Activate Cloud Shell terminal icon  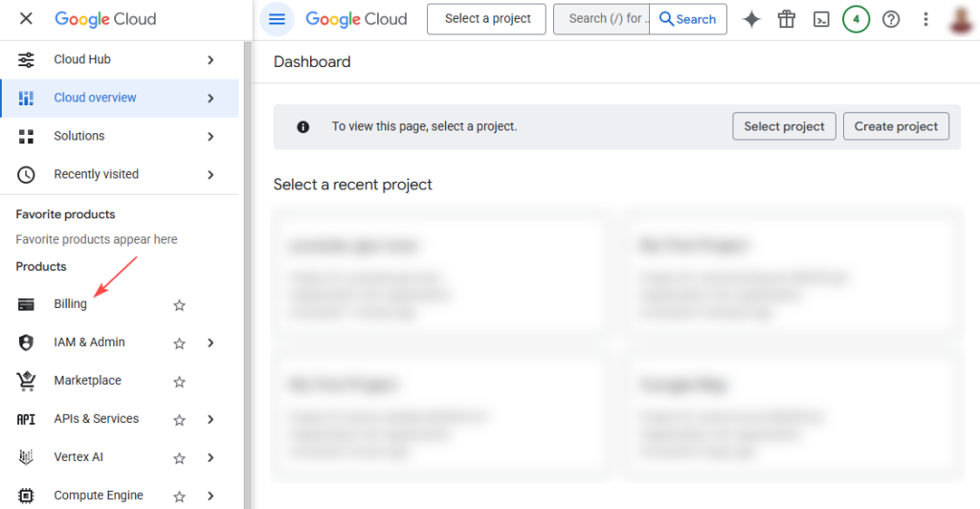(x=821, y=19)
